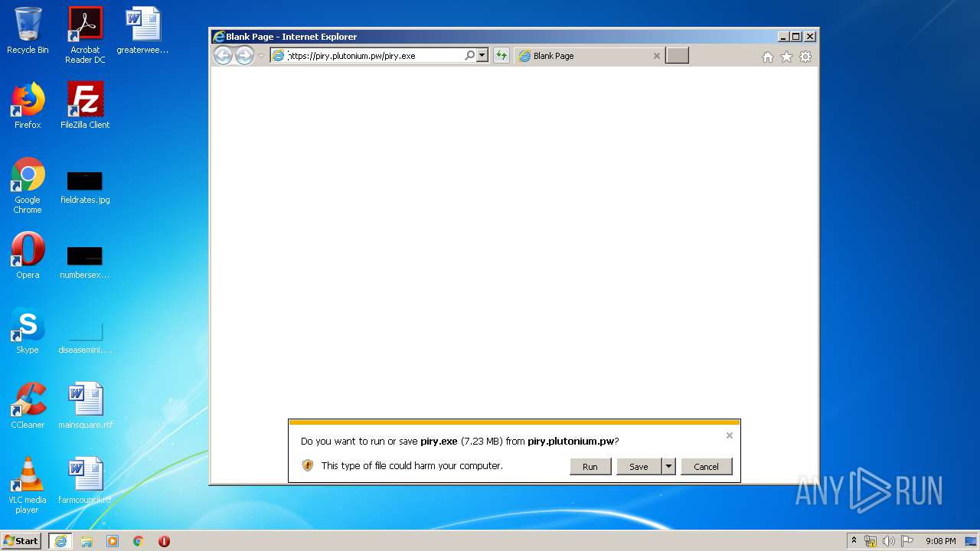This screenshot has height=551, width=980.
Task: Select the diseasemini file icon
Action: point(85,337)
